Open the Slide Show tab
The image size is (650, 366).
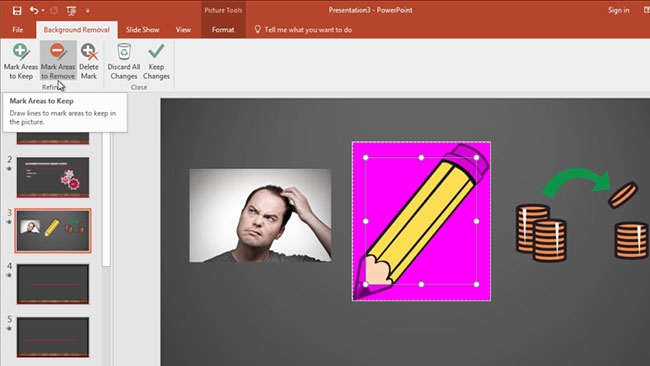(143, 30)
